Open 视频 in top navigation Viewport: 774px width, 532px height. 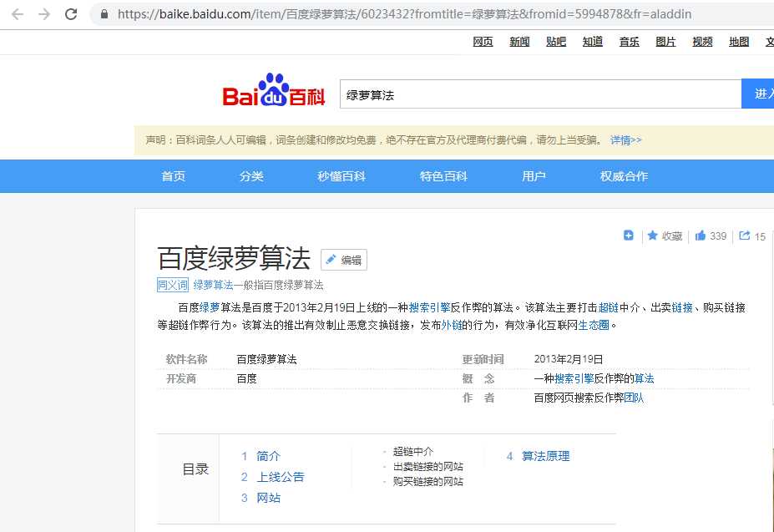(702, 42)
